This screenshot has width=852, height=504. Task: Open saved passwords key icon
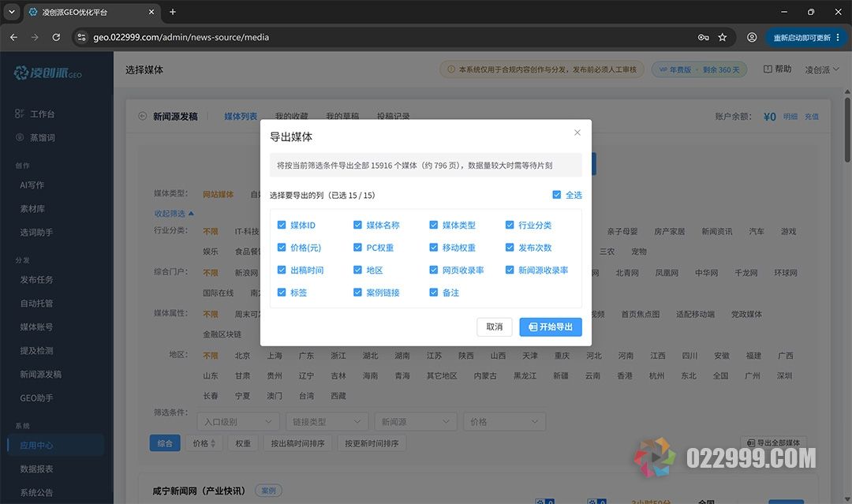[703, 38]
